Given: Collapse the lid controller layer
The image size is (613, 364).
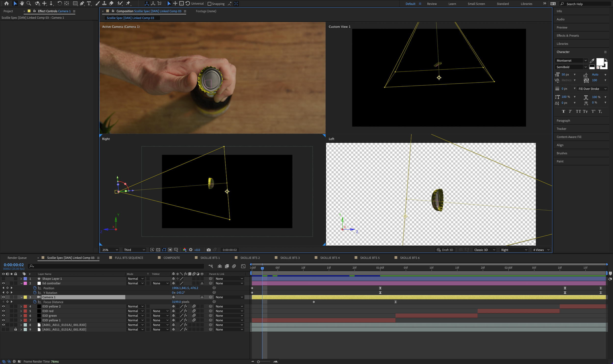Looking at the screenshot, I should coord(21,283).
